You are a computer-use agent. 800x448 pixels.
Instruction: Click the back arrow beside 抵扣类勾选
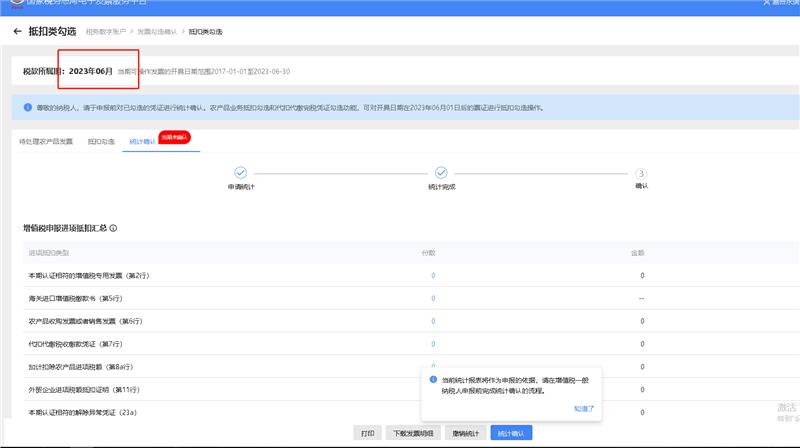click(x=17, y=33)
